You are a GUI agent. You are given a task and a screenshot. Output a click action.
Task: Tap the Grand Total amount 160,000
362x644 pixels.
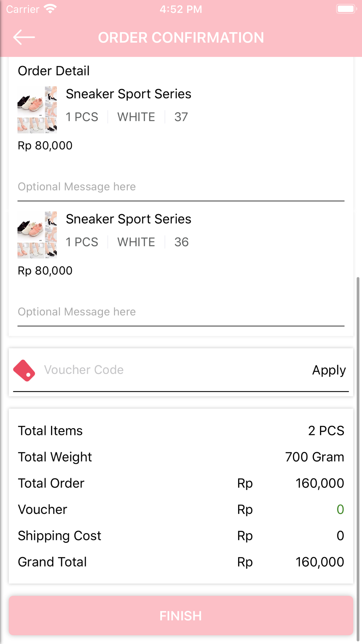[320, 562]
